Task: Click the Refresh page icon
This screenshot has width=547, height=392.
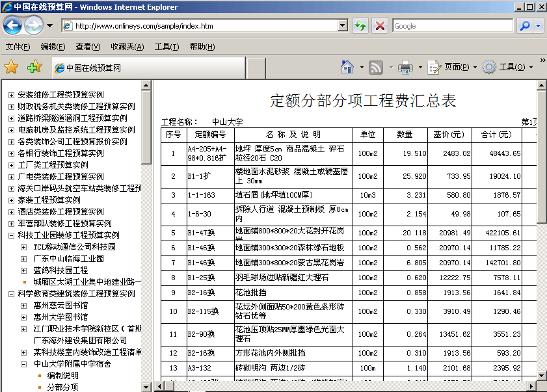Action: [x=360, y=26]
